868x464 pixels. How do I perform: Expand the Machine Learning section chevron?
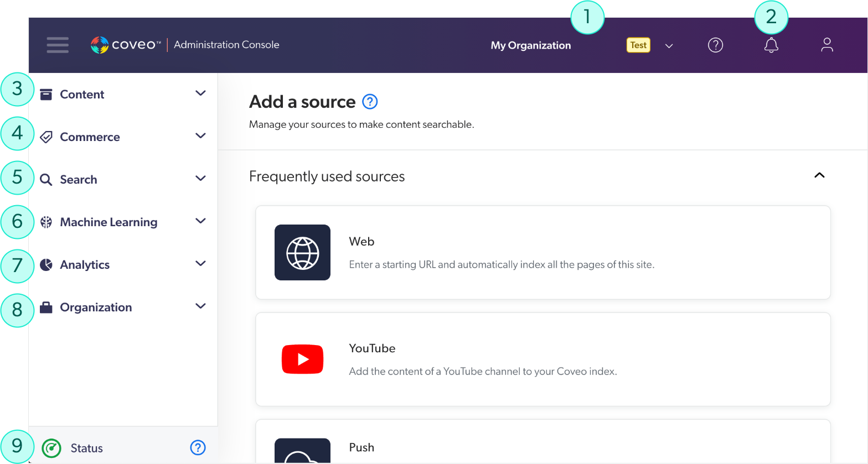click(200, 221)
